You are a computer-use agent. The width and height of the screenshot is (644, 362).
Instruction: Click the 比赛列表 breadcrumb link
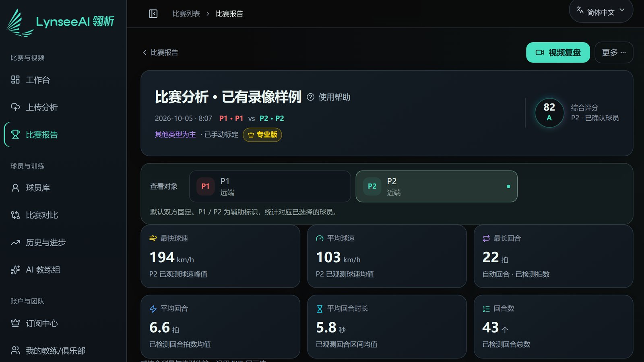click(186, 14)
